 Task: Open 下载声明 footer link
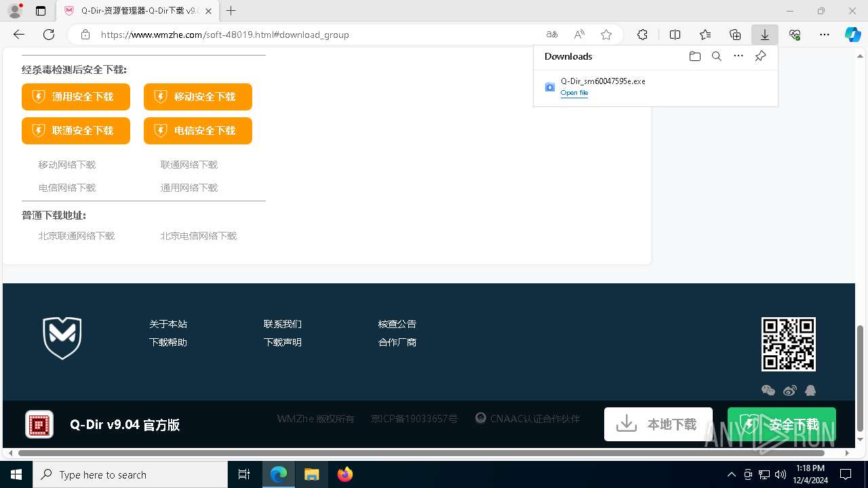click(283, 342)
